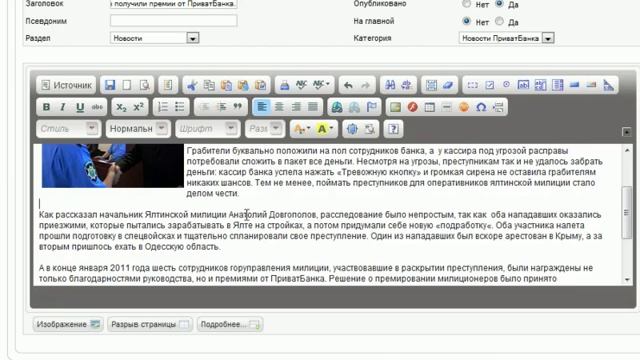Viewport: 640px width, 360px height.
Task: Insert link with globe icon
Action: coord(337,107)
